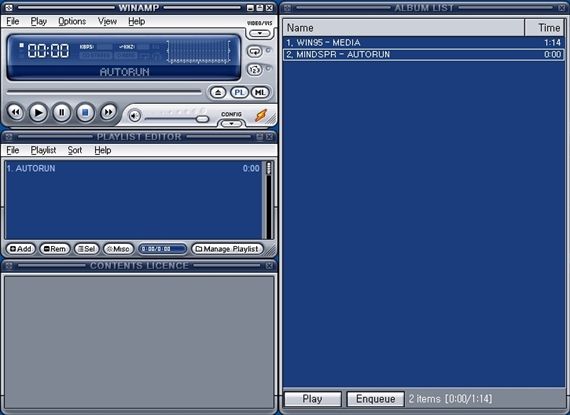This screenshot has width=570, height=415.
Task: Click the spectrum visualizer area
Action: tap(198, 52)
